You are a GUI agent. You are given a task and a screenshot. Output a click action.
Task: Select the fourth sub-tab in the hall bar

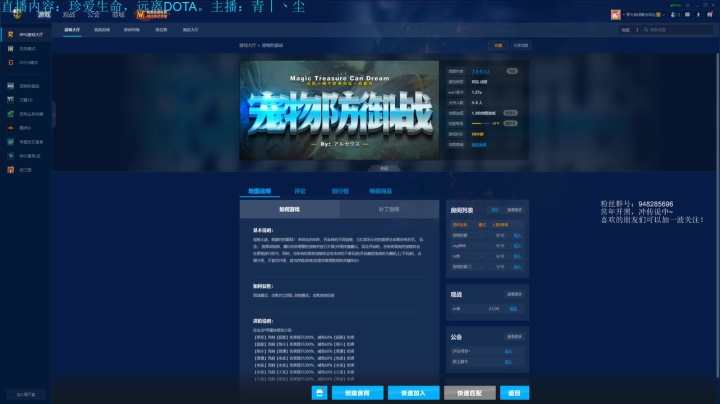point(161,30)
